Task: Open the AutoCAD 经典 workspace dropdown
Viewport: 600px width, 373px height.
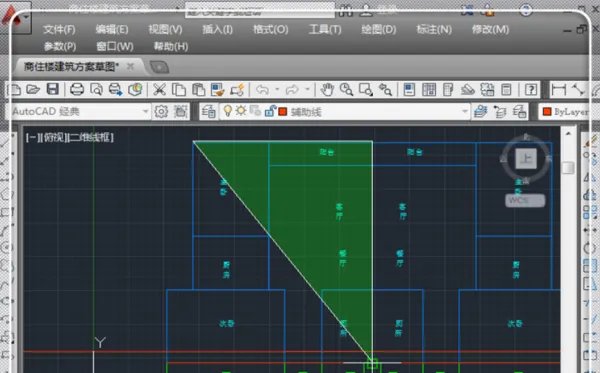Action: [80, 112]
